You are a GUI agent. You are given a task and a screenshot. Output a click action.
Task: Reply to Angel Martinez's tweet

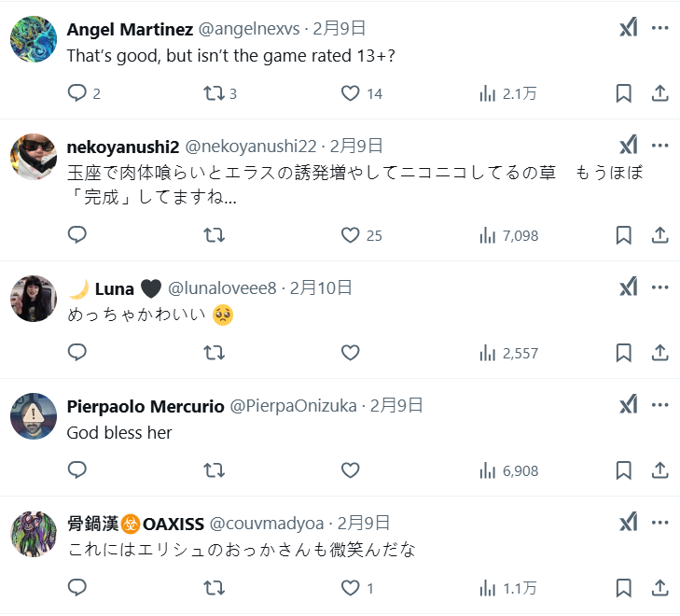(77, 93)
